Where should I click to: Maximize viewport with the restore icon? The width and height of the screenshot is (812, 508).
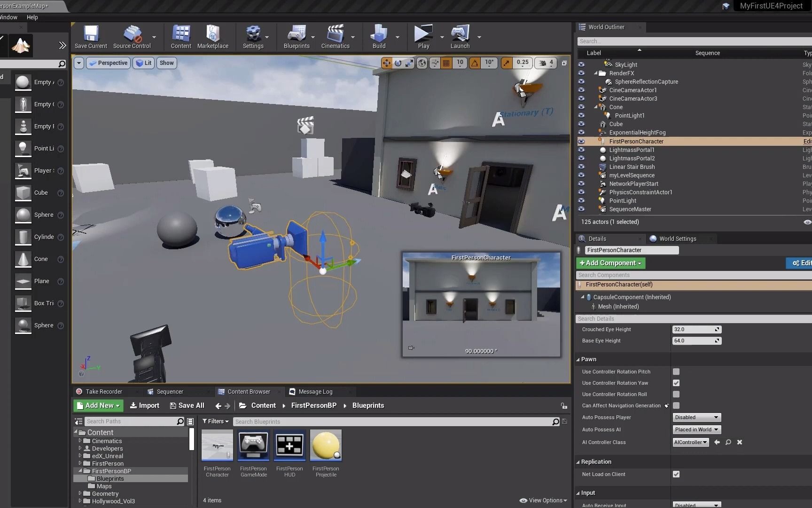[x=564, y=63]
